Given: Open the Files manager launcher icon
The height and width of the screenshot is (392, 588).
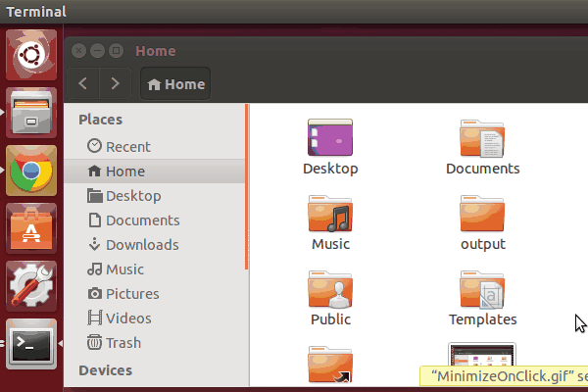Looking at the screenshot, I should [x=31, y=113].
